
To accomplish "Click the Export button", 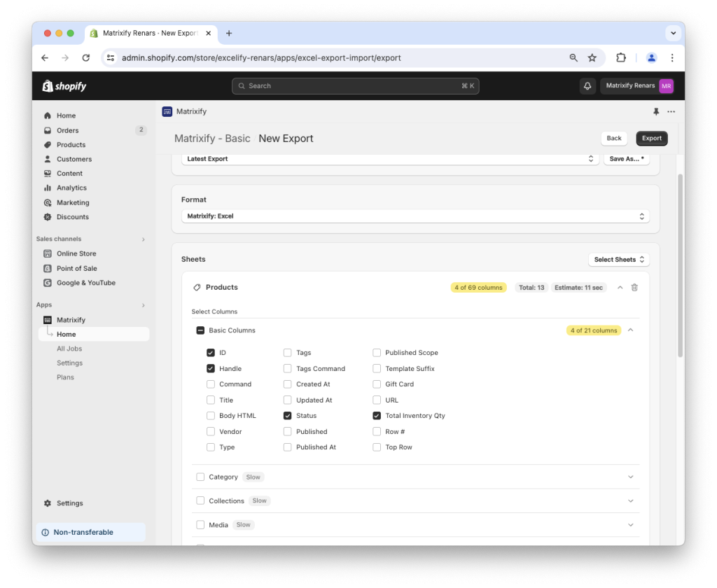I will click(x=651, y=138).
